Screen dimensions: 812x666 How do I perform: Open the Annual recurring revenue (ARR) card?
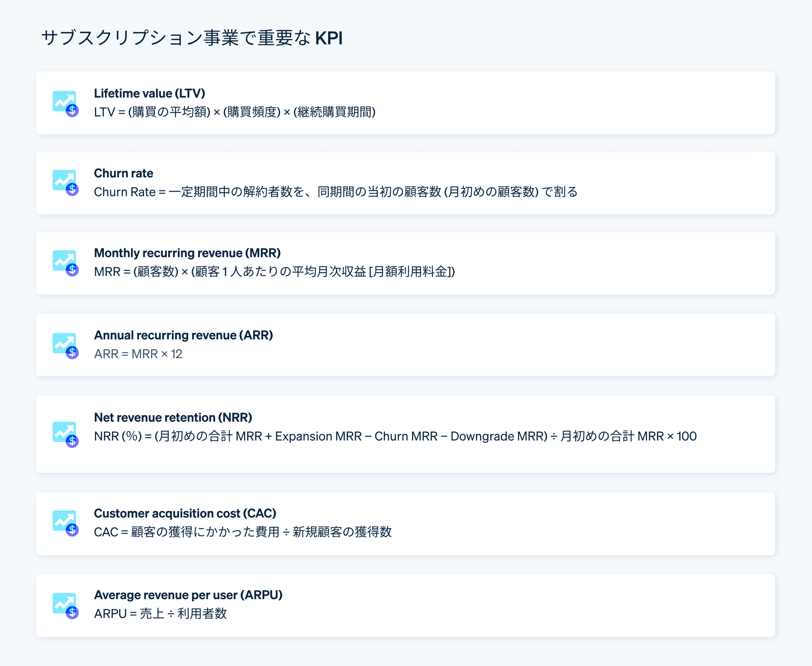(406, 344)
